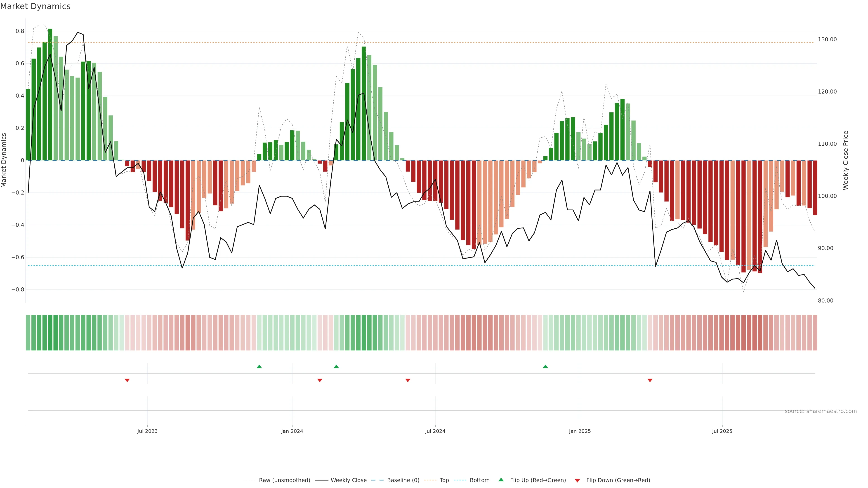The width and height of the screenshot is (868, 488).
Task: Click the Jul 2024 axis label
Action: [435, 431]
